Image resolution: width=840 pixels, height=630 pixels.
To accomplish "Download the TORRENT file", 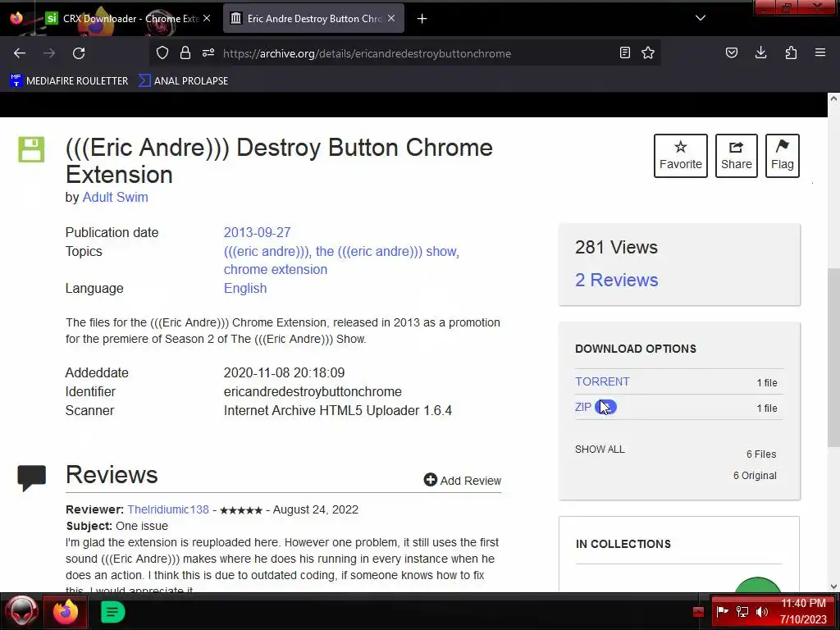I will point(602,381).
